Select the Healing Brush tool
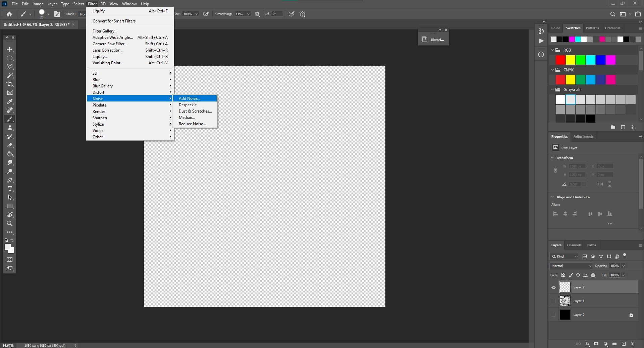The height and width of the screenshot is (348, 644). 10,110
